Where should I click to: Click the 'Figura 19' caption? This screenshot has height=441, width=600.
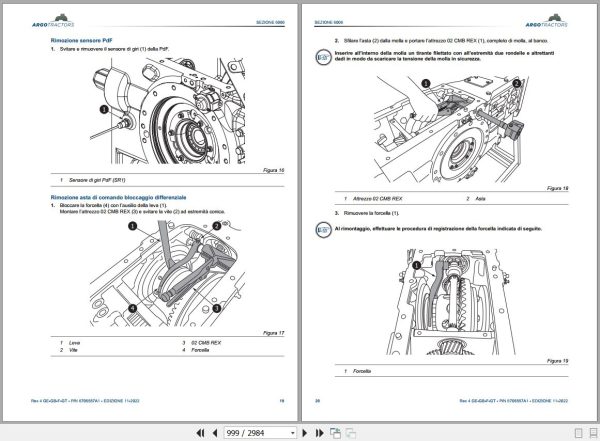558,361
